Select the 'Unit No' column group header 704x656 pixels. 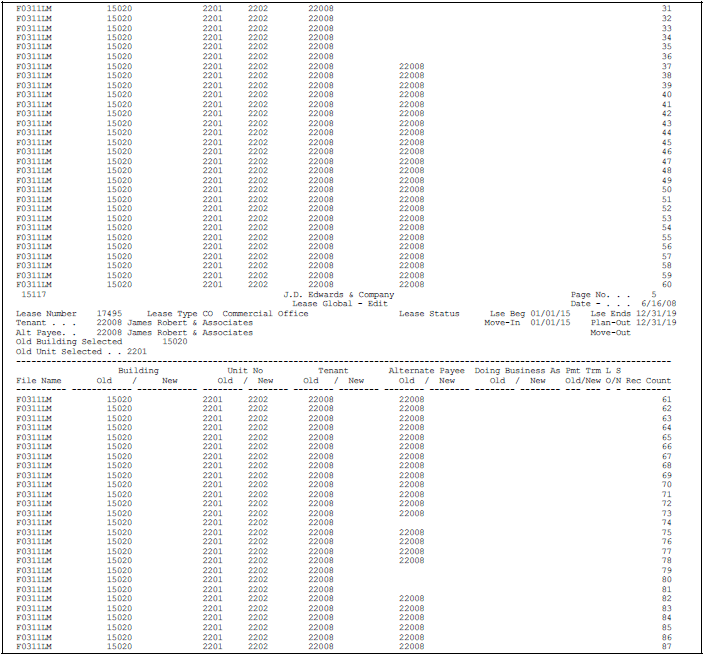245,370
